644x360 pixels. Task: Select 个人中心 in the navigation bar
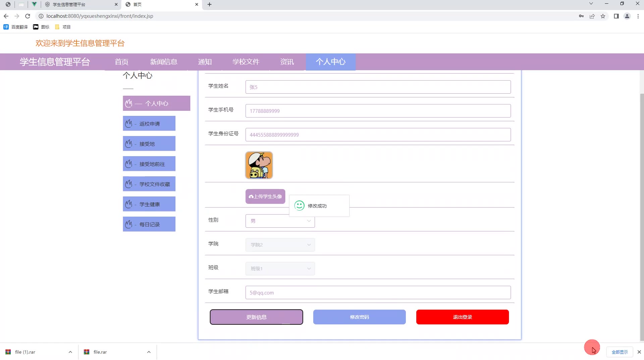[330, 62]
